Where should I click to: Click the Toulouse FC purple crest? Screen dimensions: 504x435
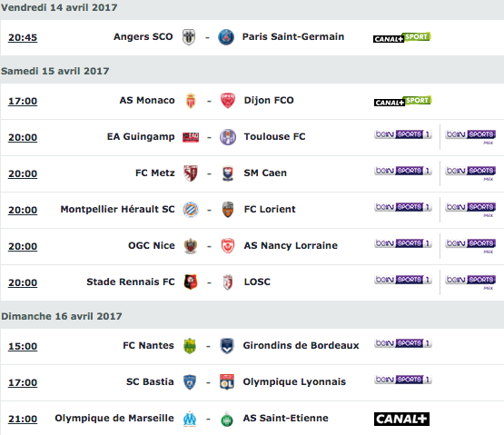coord(228,137)
